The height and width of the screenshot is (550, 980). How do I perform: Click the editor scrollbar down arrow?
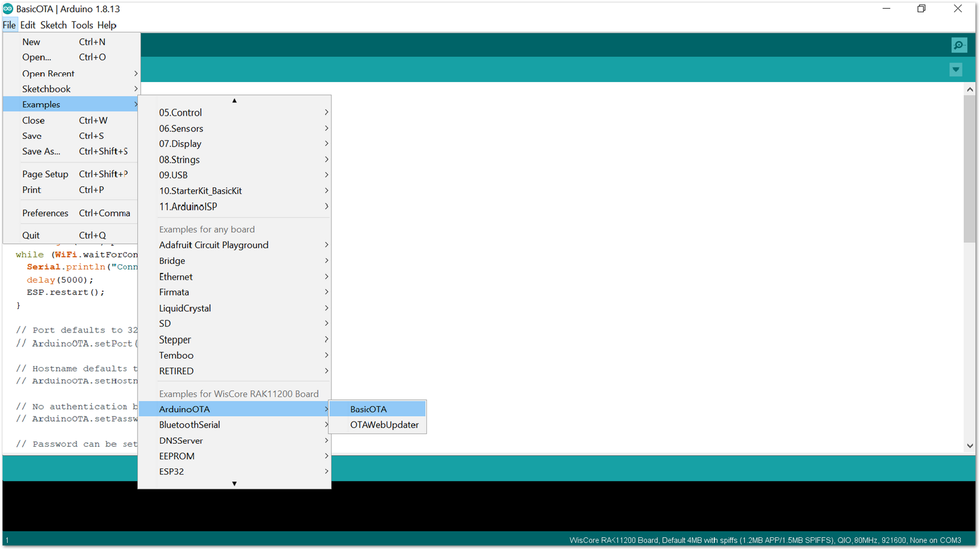(970, 445)
